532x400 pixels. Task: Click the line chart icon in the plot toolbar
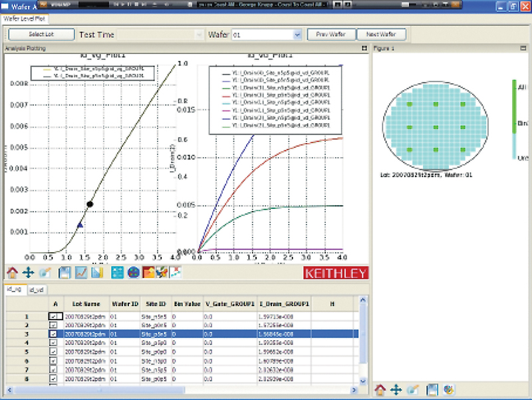80,272
